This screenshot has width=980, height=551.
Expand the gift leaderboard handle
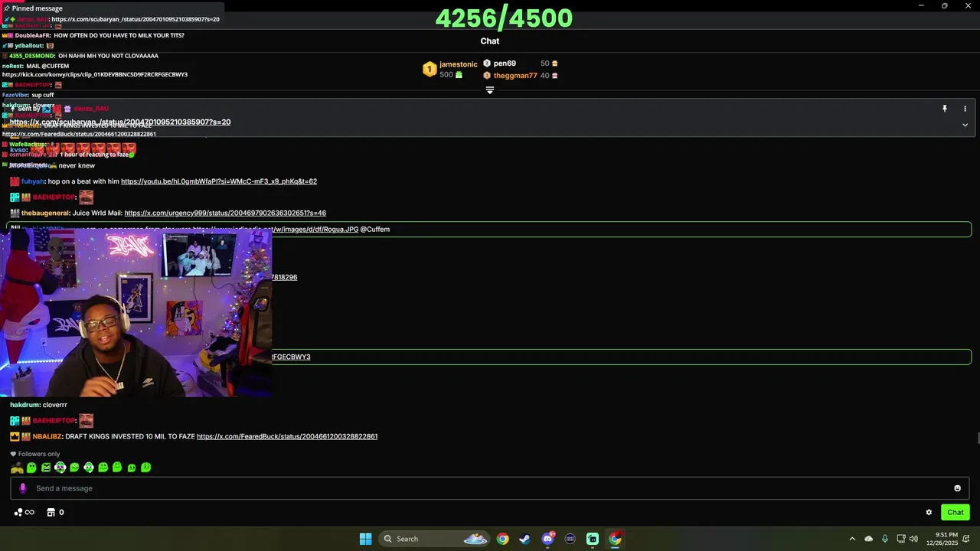tap(490, 90)
